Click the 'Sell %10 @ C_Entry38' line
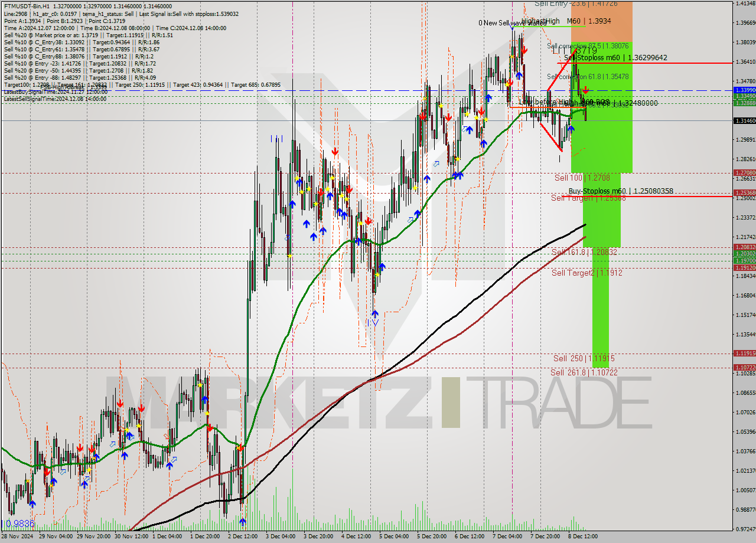 point(82,41)
